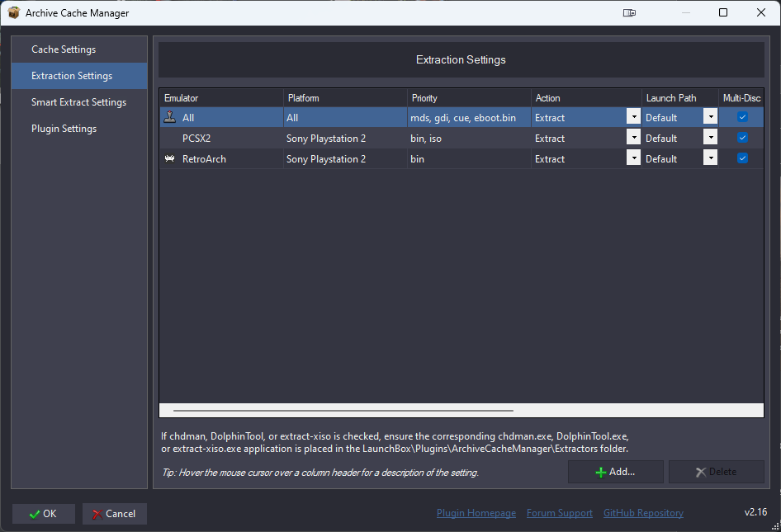Maximize the Archive Cache Manager window

coord(723,13)
